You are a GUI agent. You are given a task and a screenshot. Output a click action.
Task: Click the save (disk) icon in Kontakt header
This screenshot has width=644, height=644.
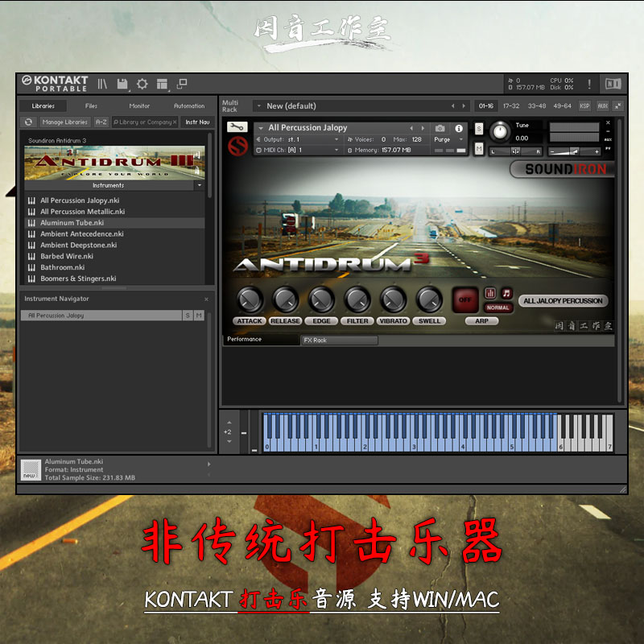point(122,84)
